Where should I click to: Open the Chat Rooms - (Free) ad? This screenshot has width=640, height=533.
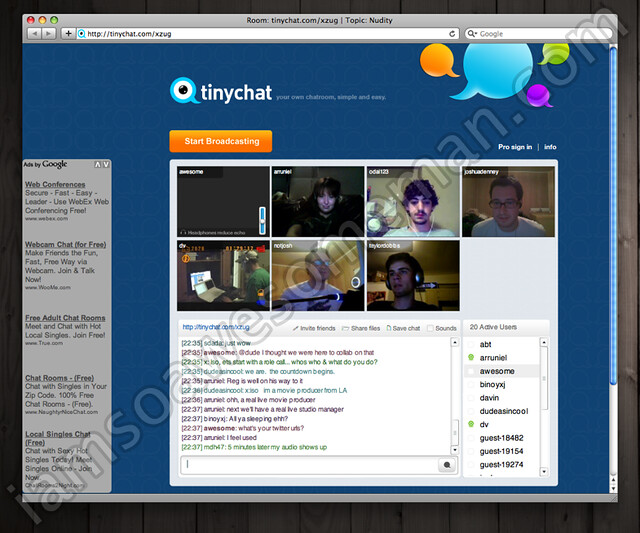click(60, 378)
